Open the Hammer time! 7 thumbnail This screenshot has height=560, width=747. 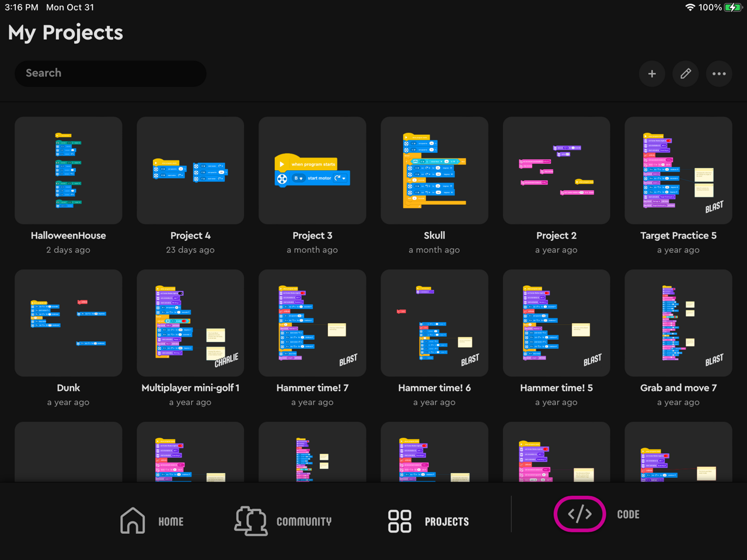pyautogui.click(x=312, y=323)
